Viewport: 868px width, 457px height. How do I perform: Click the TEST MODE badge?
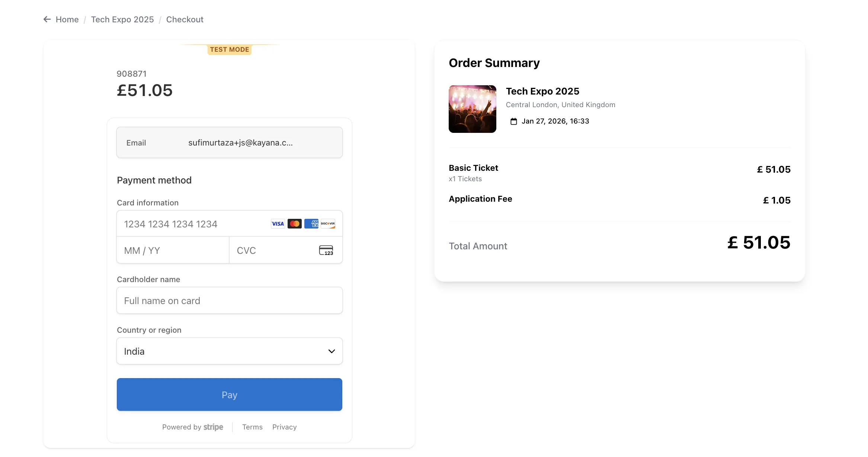[x=230, y=49]
